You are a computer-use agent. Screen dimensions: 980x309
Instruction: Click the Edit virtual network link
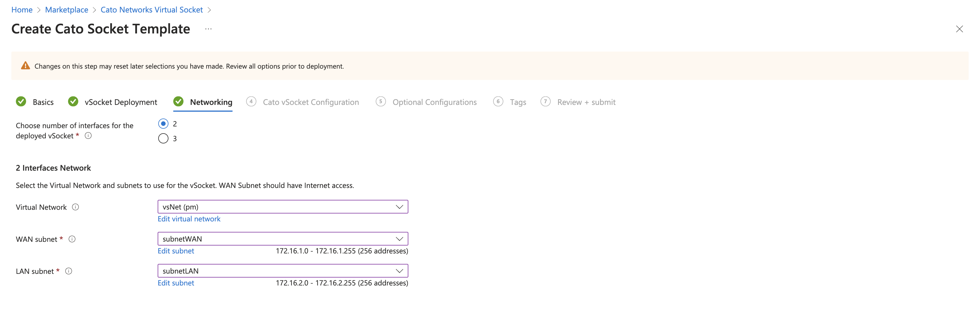coord(189,219)
